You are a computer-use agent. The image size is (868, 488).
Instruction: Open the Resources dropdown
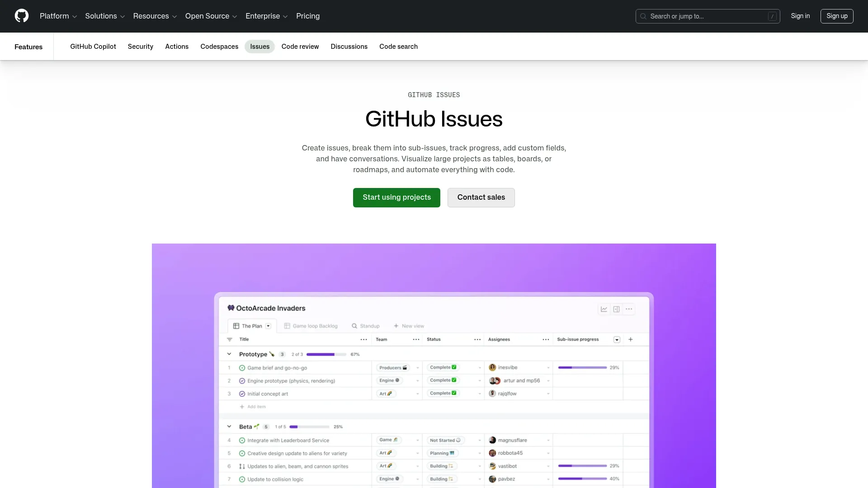click(x=155, y=16)
